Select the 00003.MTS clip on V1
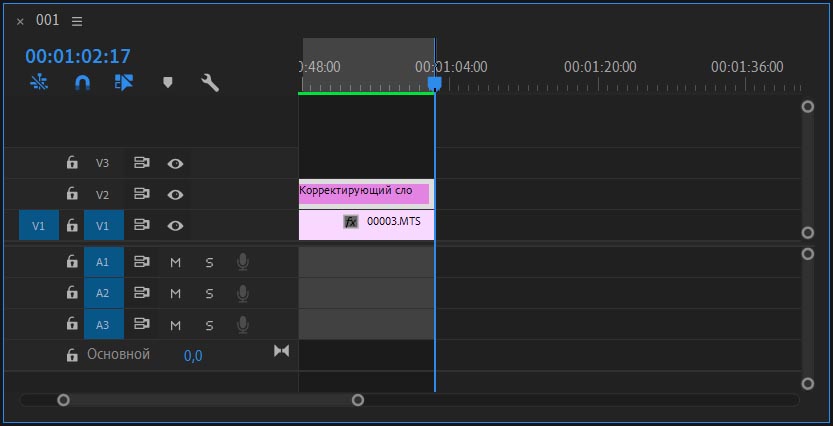This screenshot has height=426, width=833. pos(367,225)
